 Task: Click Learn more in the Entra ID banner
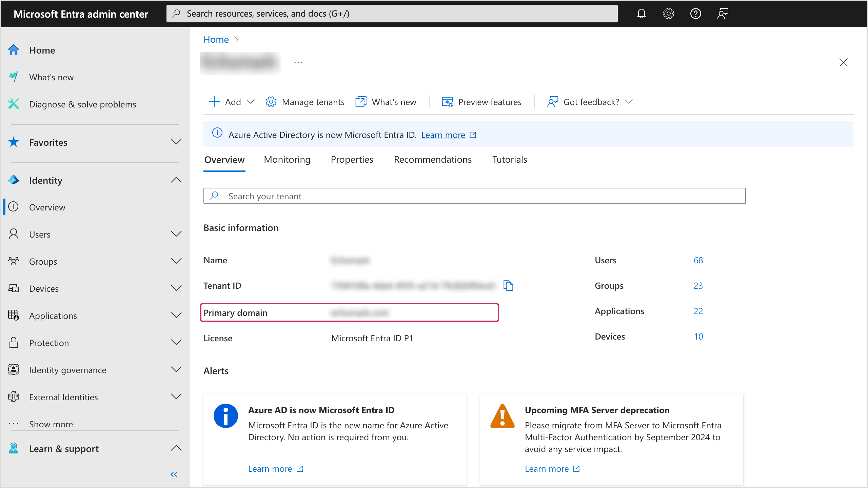[x=443, y=135]
